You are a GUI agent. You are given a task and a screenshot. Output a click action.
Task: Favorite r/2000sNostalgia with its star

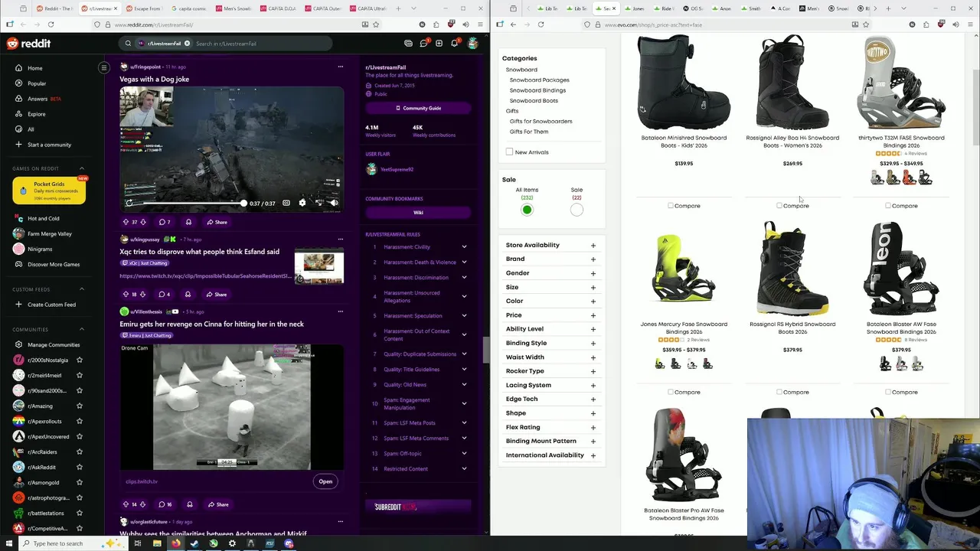coord(80,360)
